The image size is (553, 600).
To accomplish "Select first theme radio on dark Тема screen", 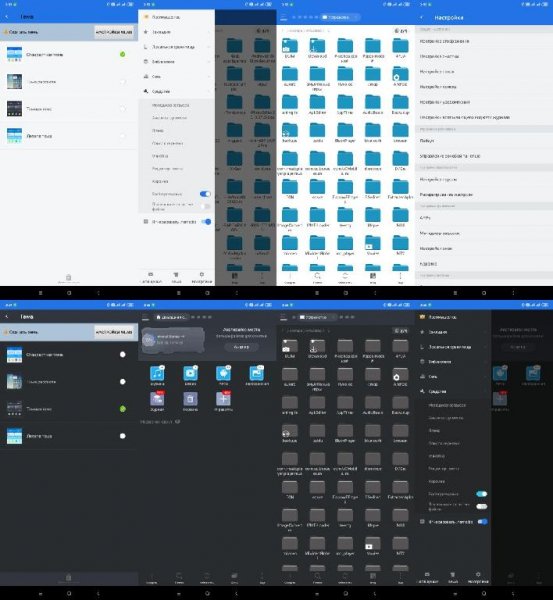I will click(122, 354).
